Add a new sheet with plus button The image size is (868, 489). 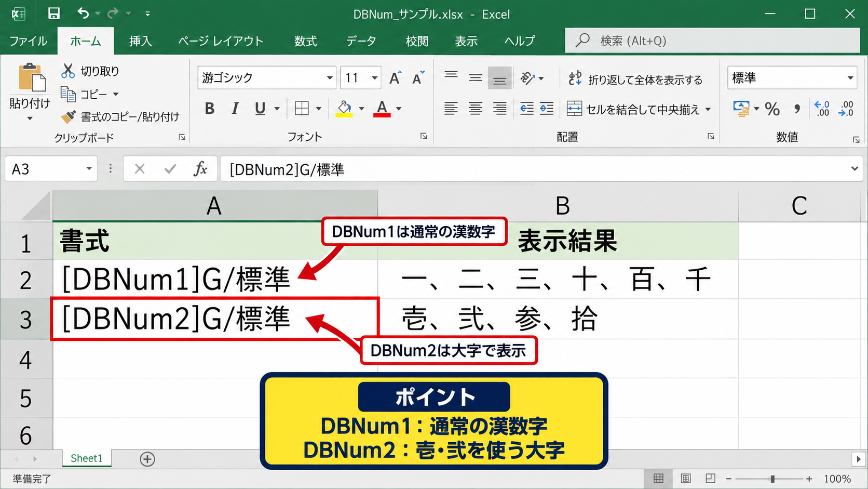tap(147, 459)
